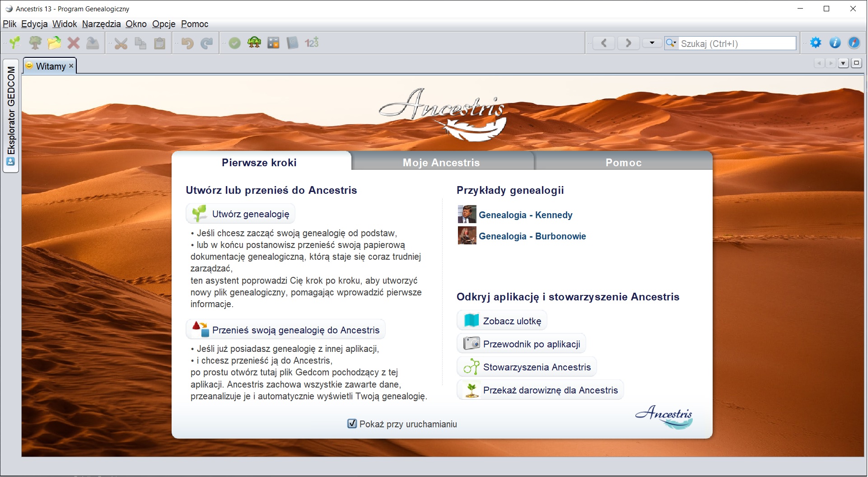Expand the search options magnifier dropdown
Image resolution: width=868 pixels, height=477 pixels.
(x=671, y=43)
